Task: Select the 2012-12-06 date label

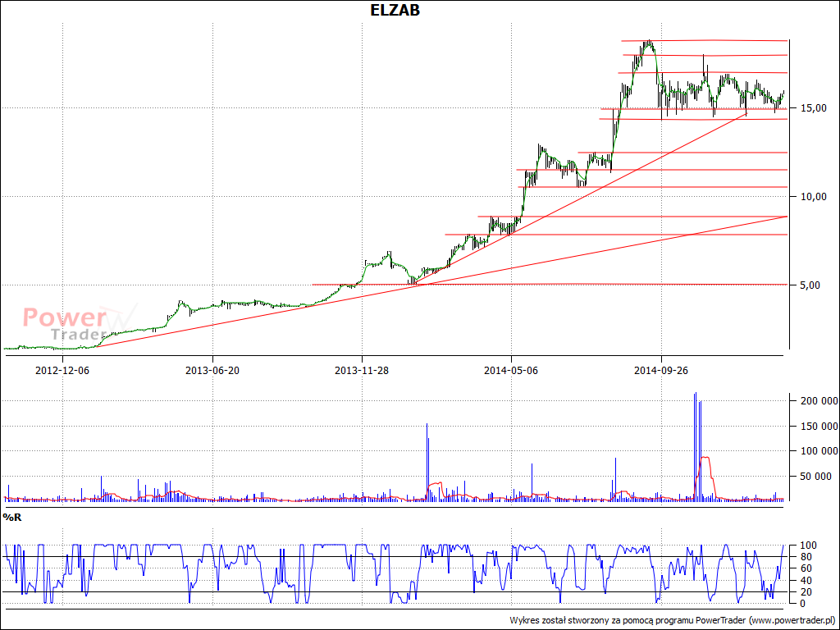Action: tap(62, 370)
